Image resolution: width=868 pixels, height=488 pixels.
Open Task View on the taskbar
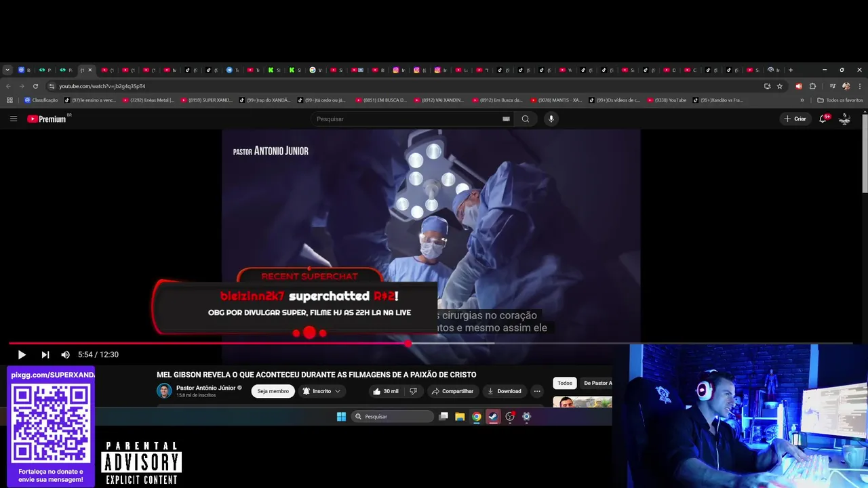[x=443, y=417]
